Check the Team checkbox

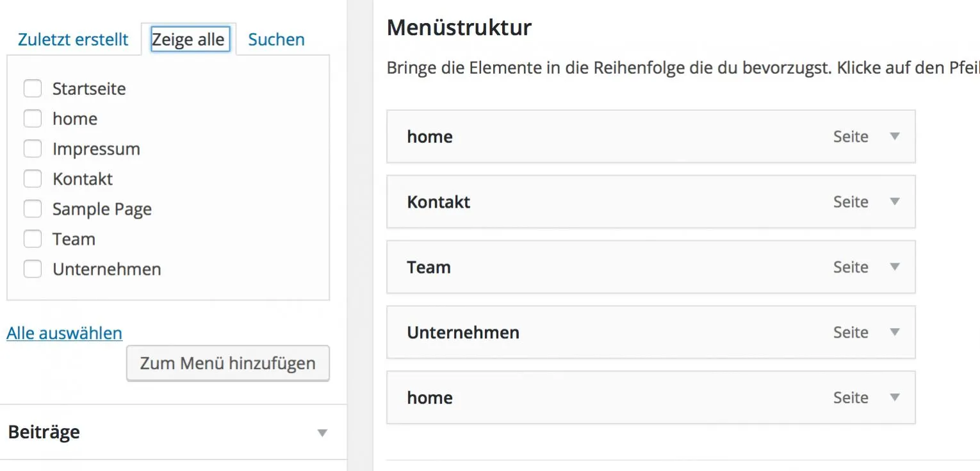tap(33, 239)
